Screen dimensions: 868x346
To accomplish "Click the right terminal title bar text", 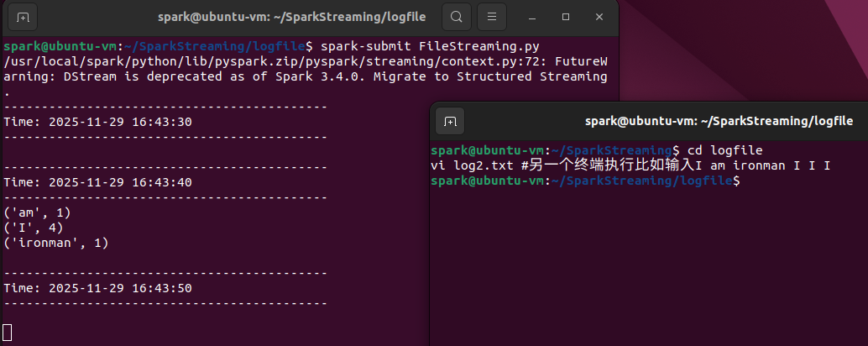I will pyautogui.click(x=719, y=121).
